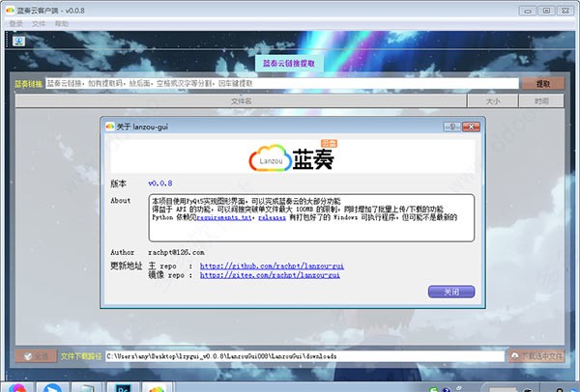Viewport: 580px width, 392px height.
Task: Sort by the 时间 column header
Action: pyautogui.click(x=541, y=100)
